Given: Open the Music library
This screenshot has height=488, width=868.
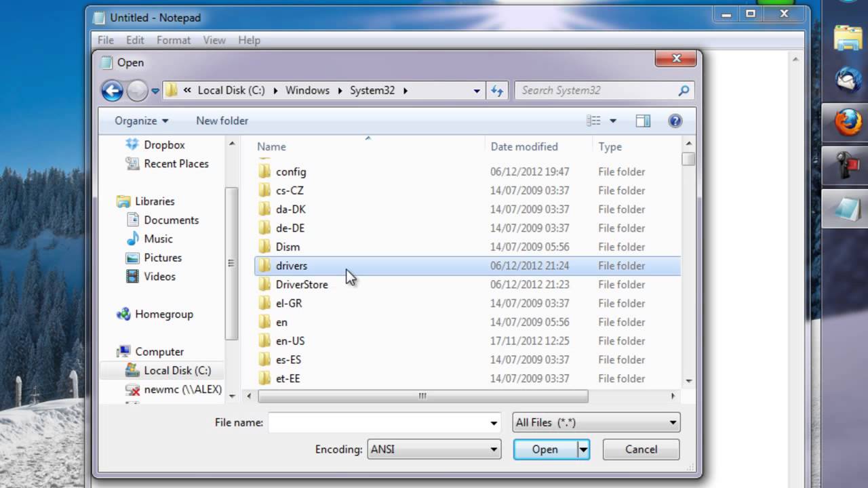Looking at the screenshot, I should tap(149, 239).
